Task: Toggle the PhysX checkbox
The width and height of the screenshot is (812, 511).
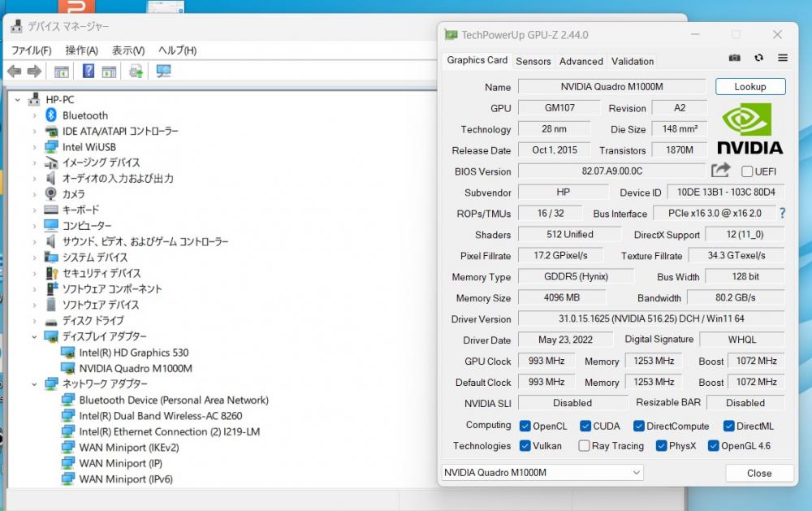Action: tap(661, 446)
